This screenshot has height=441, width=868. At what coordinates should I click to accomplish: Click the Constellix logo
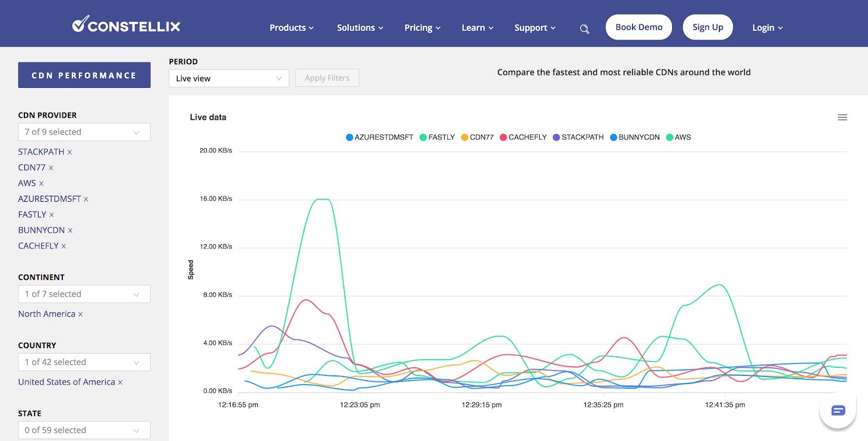tap(126, 25)
